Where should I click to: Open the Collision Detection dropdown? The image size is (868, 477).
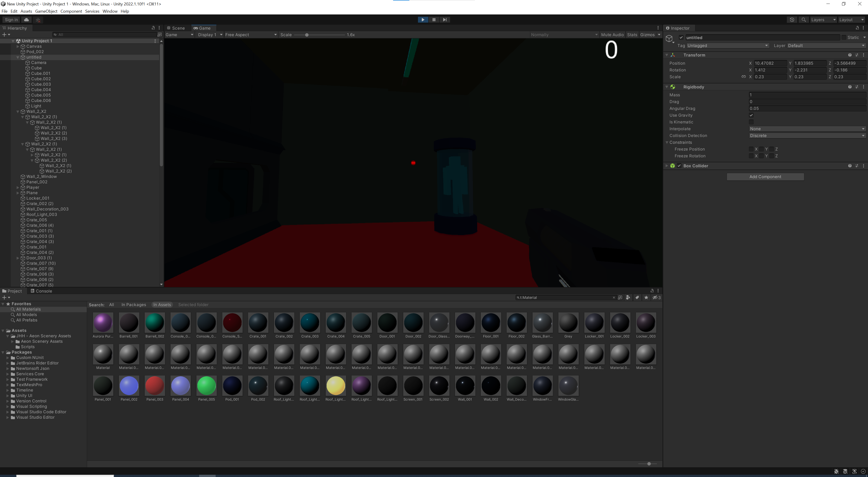[807, 135]
